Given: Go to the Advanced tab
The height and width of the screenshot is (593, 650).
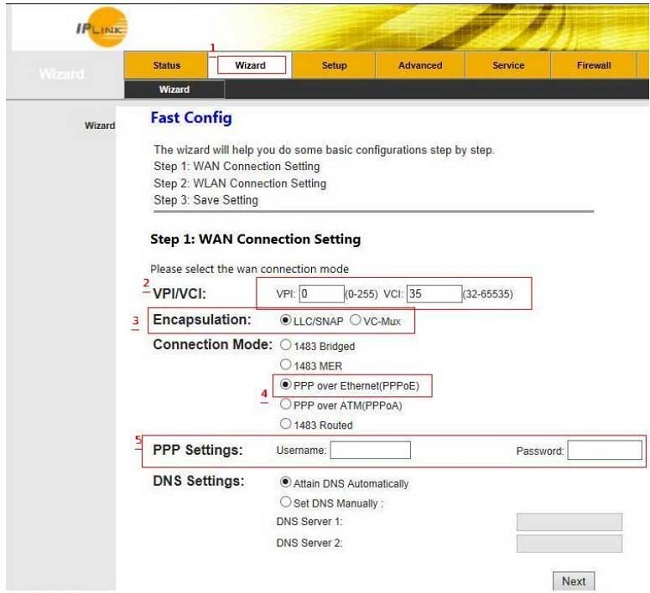Looking at the screenshot, I should [420, 66].
